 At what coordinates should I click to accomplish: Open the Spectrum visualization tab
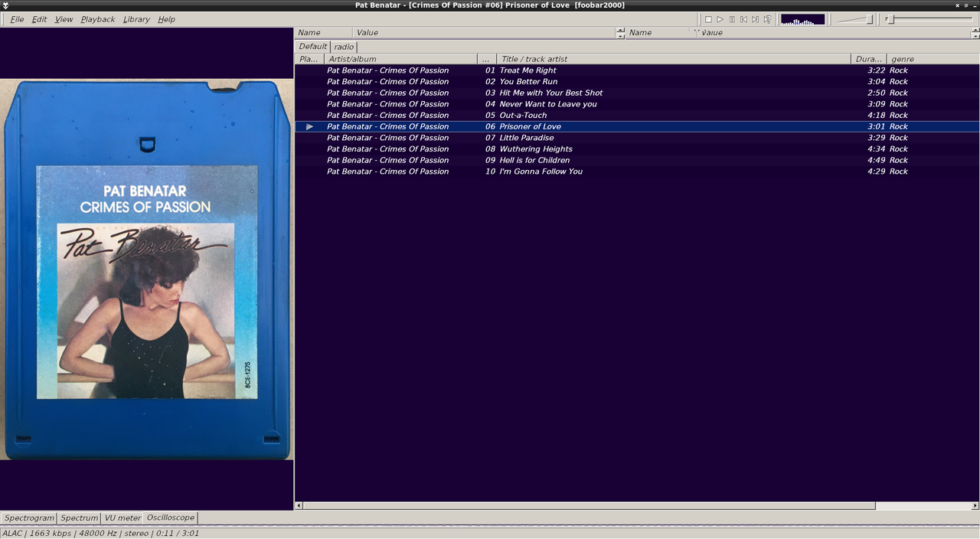(80, 518)
